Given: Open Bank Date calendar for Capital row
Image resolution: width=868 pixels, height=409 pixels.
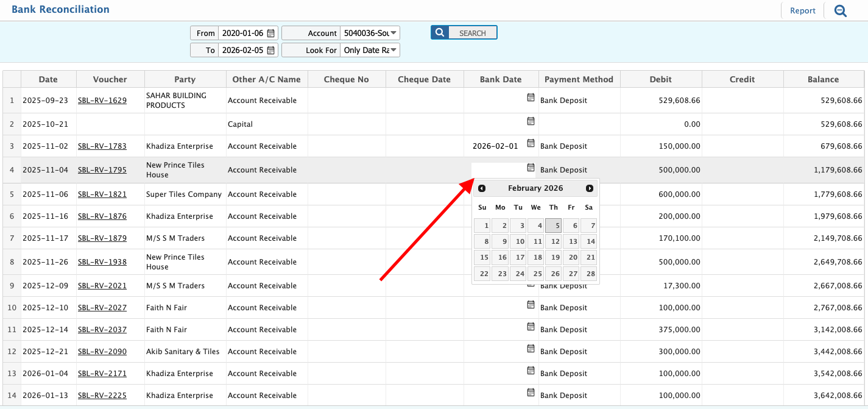Looking at the screenshot, I should [531, 121].
